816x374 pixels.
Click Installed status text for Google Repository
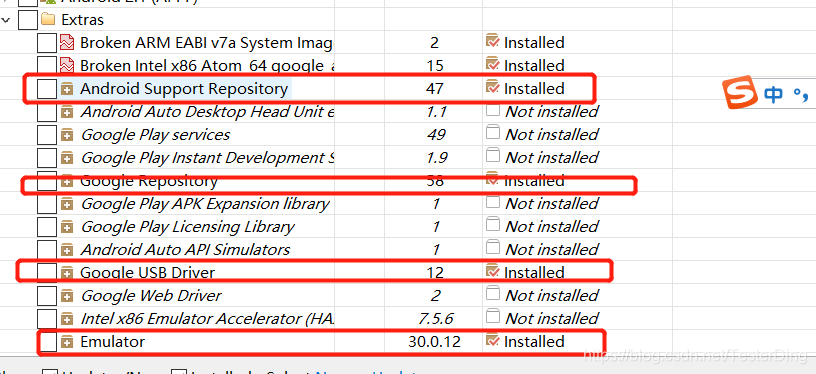tap(534, 181)
